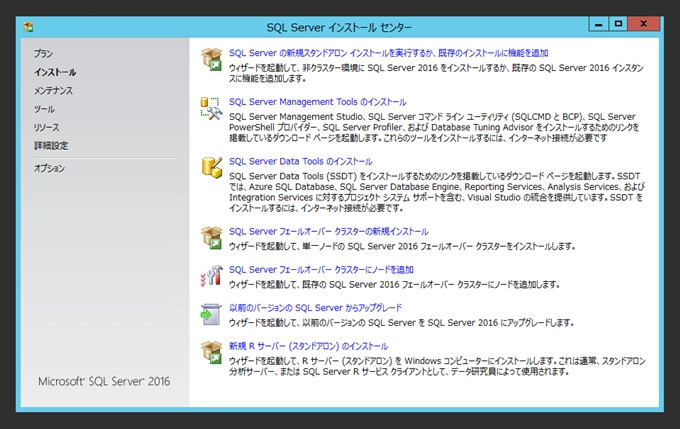
Task: Click the new failover cluster installation icon
Action: click(212, 238)
